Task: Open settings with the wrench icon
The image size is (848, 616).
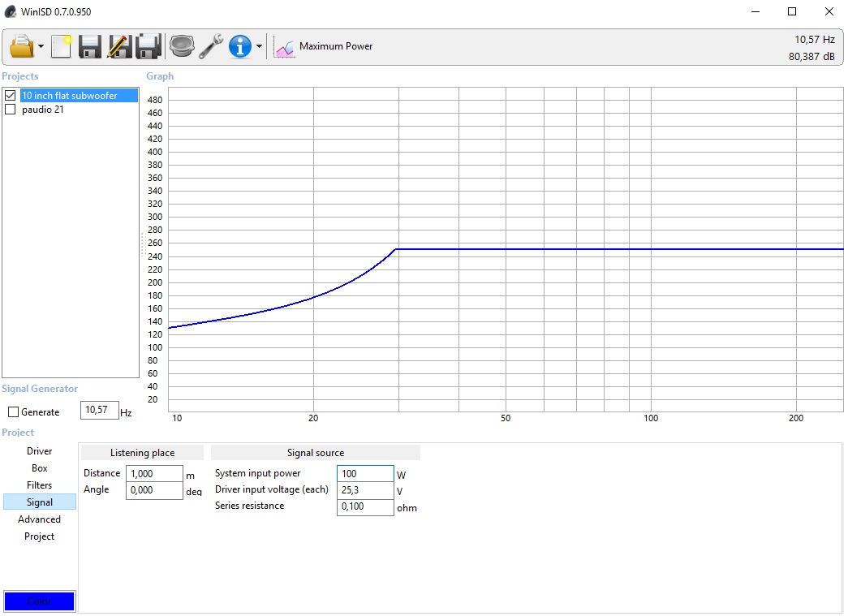Action: 211,46
